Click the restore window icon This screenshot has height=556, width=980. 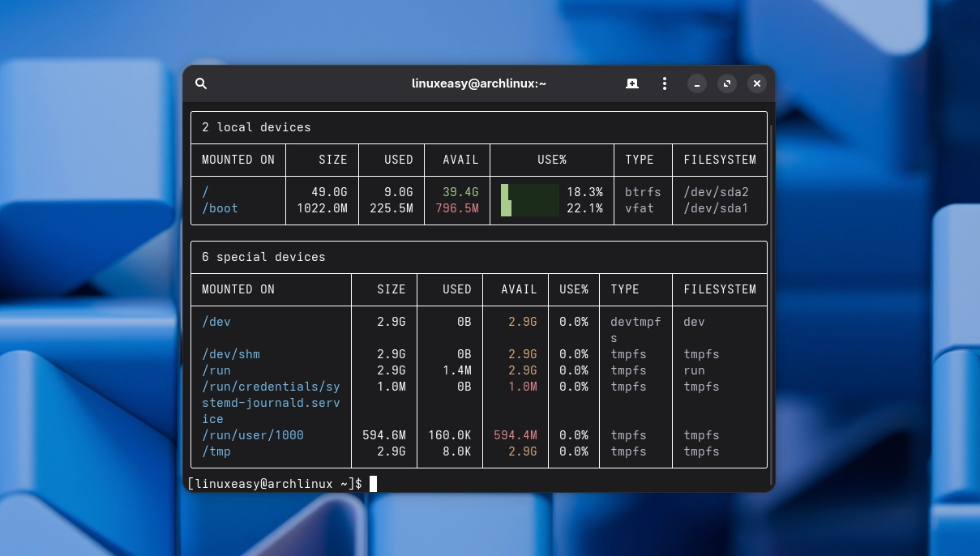(726, 83)
